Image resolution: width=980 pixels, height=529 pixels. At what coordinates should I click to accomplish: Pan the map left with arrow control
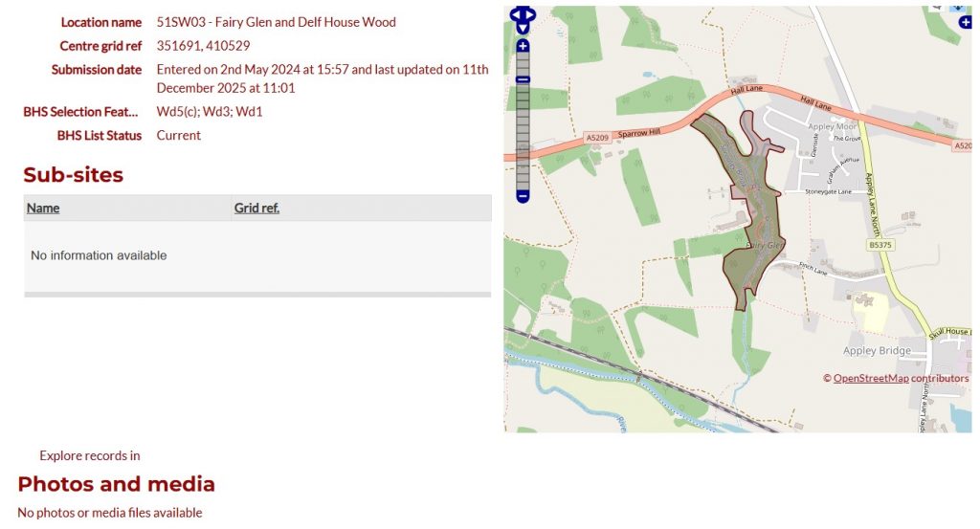point(514,15)
